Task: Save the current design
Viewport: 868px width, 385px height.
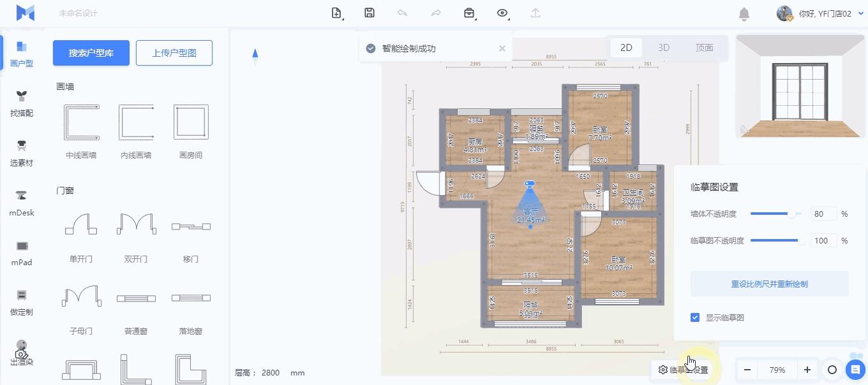Action: (370, 13)
